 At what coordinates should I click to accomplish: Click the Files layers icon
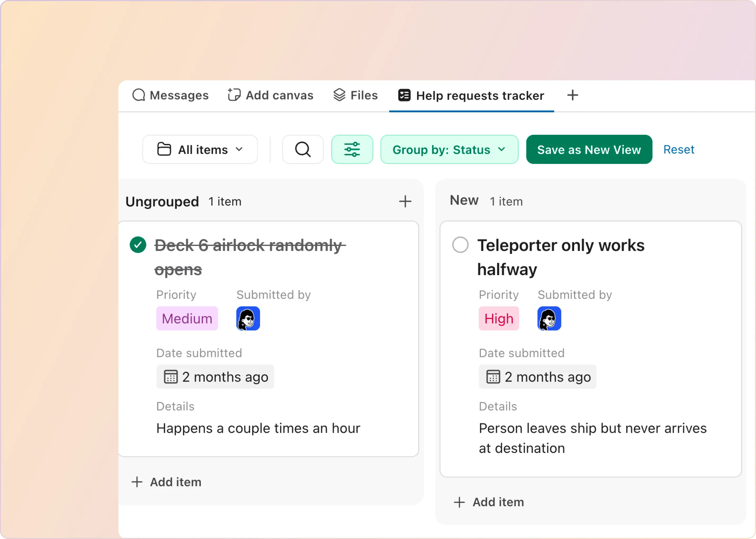339,95
